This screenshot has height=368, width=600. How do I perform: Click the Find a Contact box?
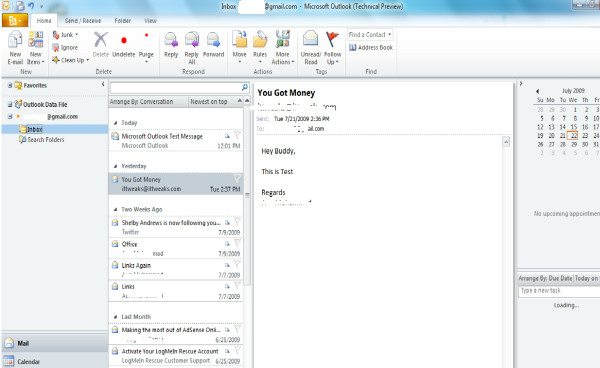370,35
